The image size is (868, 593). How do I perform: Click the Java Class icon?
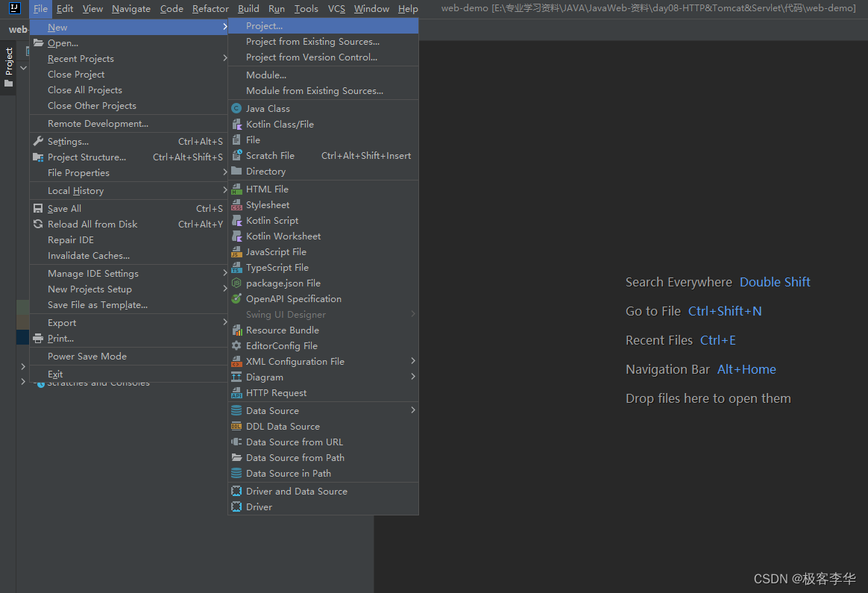236,108
